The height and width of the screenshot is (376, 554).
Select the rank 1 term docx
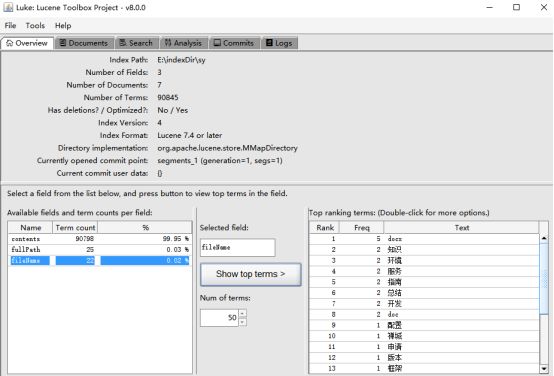pos(424,239)
